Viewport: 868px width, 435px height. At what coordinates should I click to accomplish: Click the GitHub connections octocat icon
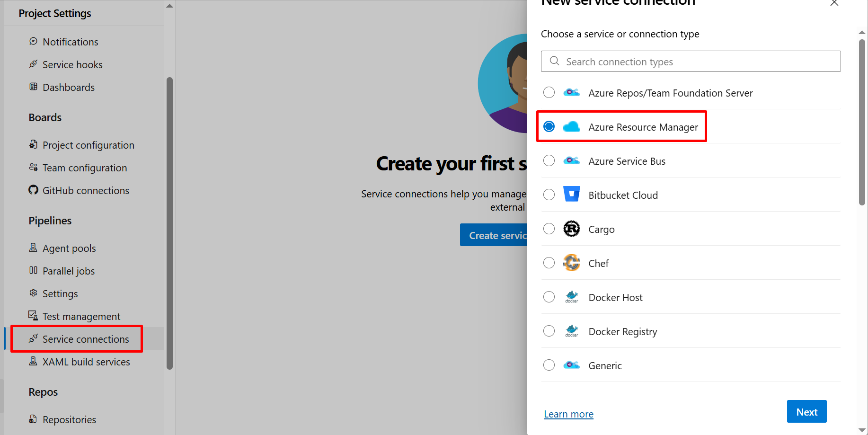click(33, 190)
